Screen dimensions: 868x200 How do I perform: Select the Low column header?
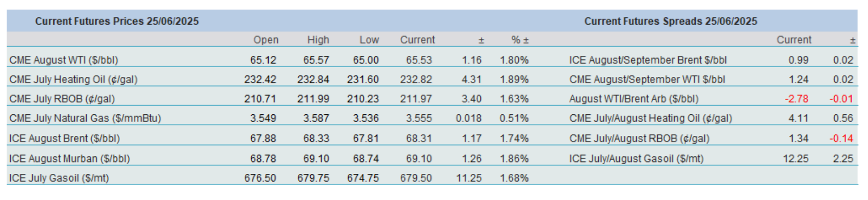point(369,40)
